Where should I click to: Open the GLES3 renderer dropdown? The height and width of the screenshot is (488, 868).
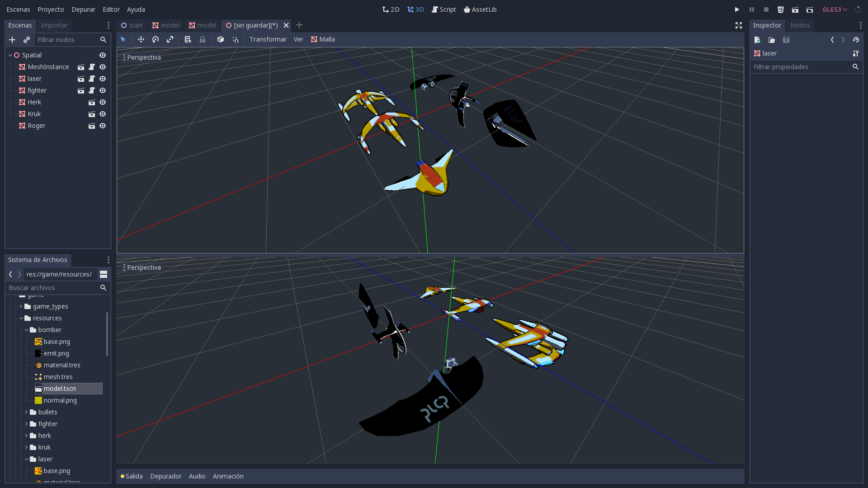(835, 9)
